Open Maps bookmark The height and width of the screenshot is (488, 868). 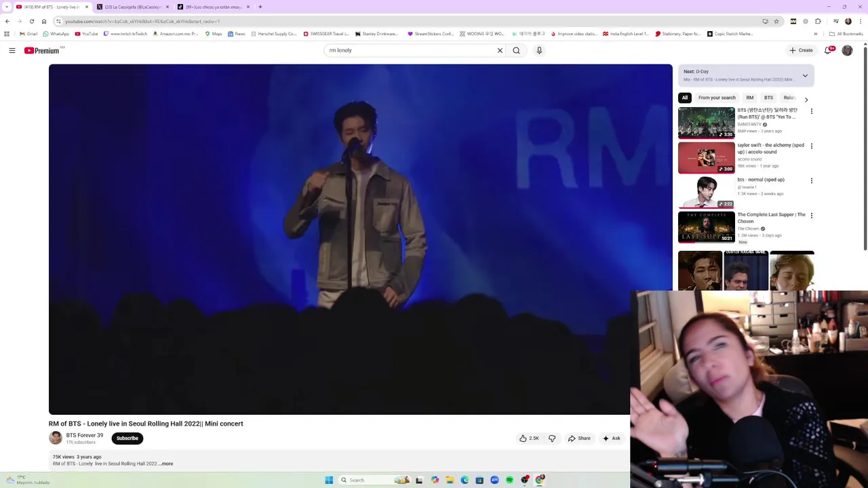[x=214, y=34]
